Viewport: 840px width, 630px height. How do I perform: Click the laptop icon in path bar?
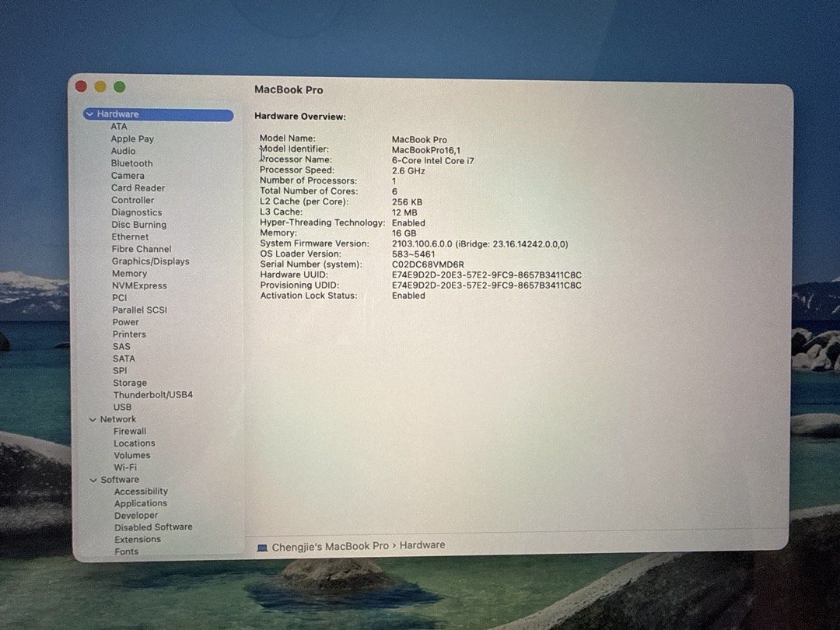(262, 548)
